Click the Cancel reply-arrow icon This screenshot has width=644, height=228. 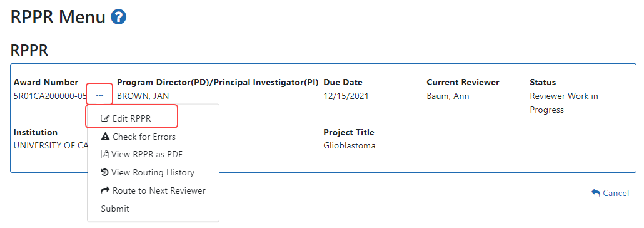point(595,192)
